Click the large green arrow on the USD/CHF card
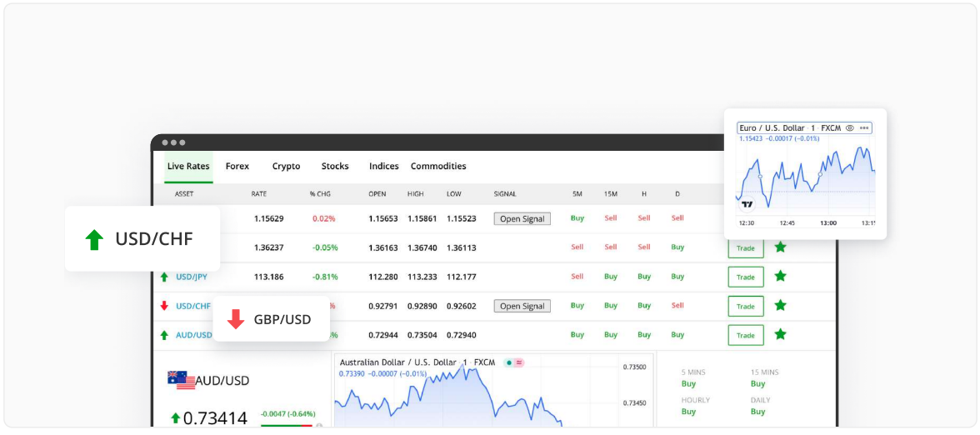Viewport: 980px width, 435px height. click(x=94, y=240)
